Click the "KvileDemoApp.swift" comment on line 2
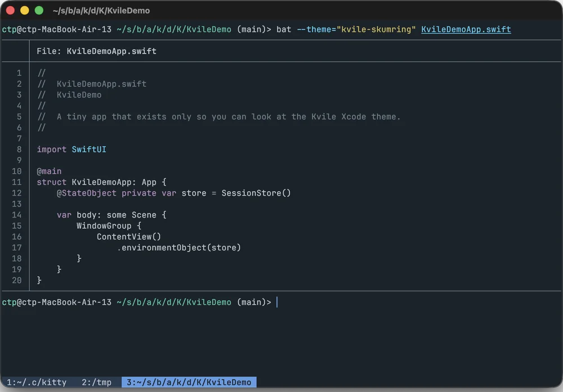This screenshot has height=392, width=563. click(101, 84)
